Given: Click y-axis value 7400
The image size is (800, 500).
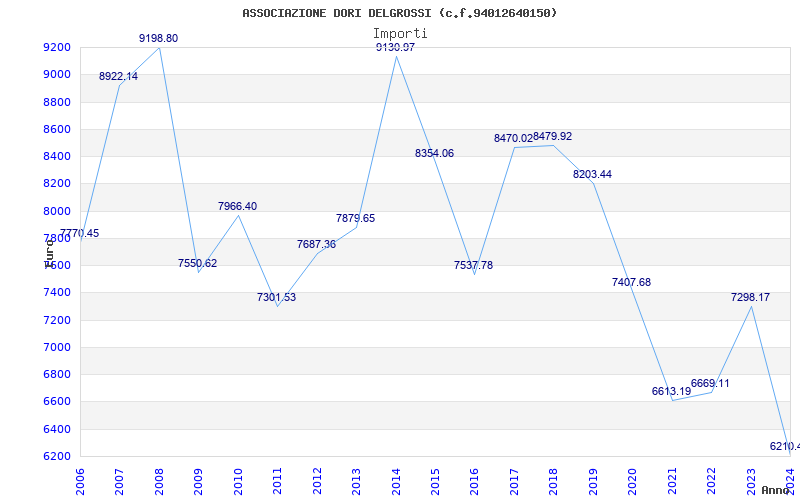Looking at the screenshot, I should 57,293.
